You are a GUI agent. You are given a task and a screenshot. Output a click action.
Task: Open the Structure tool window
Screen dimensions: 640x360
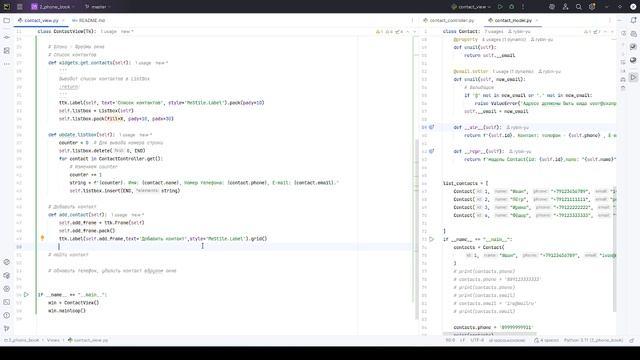tap(7, 51)
